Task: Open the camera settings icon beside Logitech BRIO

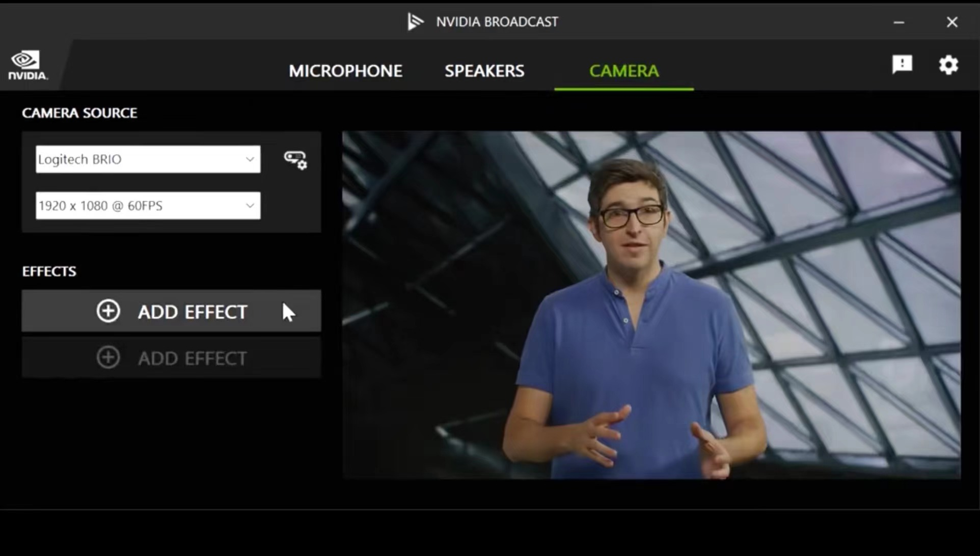Action: pos(295,160)
